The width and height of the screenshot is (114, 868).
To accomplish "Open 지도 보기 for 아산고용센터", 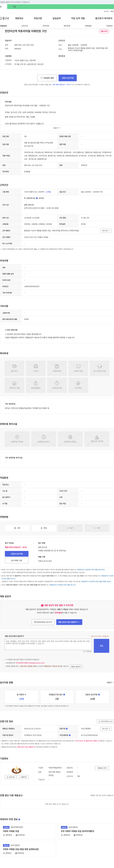I will (x=106, y=728).
